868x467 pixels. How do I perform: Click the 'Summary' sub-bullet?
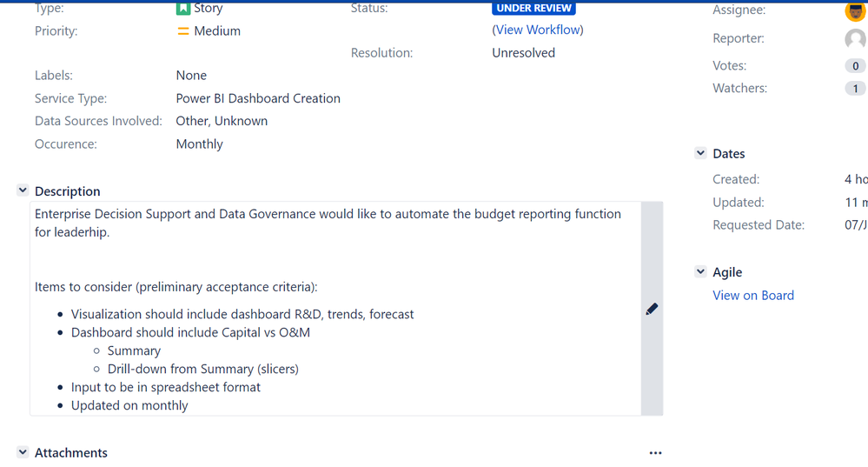click(x=134, y=351)
